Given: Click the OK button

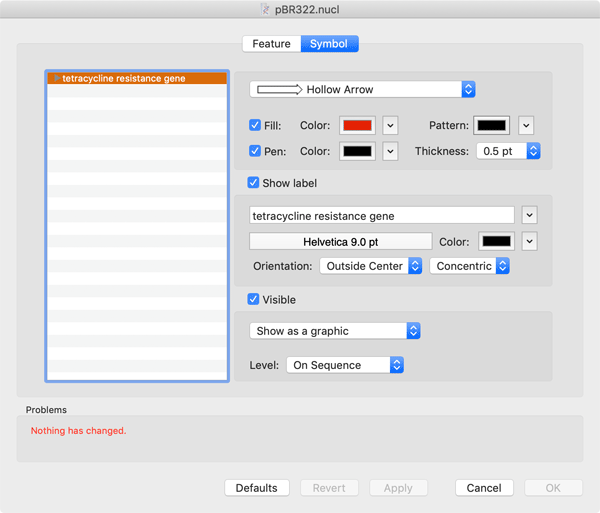Looking at the screenshot, I should (x=553, y=488).
